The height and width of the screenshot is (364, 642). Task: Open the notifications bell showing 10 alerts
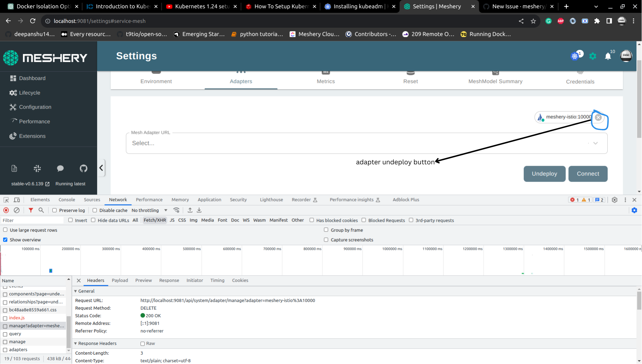click(x=608, y=56)
